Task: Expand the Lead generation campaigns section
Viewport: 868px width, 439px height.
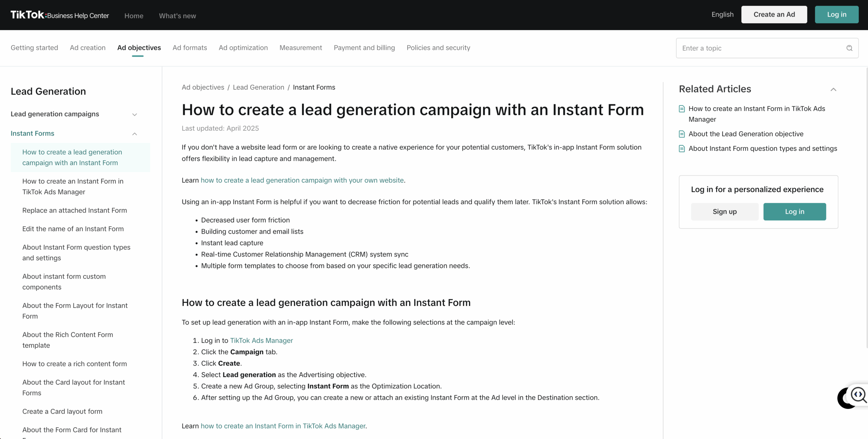Action: tap(135, 114)
